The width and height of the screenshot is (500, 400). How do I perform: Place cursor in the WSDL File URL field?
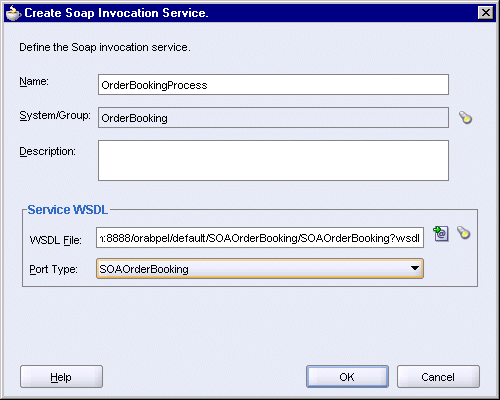pos(260,238)
